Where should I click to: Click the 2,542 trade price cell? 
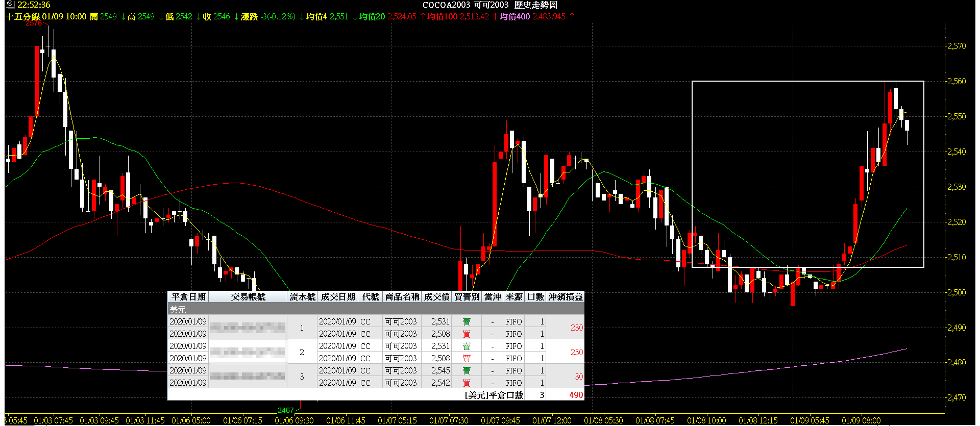(x=437, y=383)
